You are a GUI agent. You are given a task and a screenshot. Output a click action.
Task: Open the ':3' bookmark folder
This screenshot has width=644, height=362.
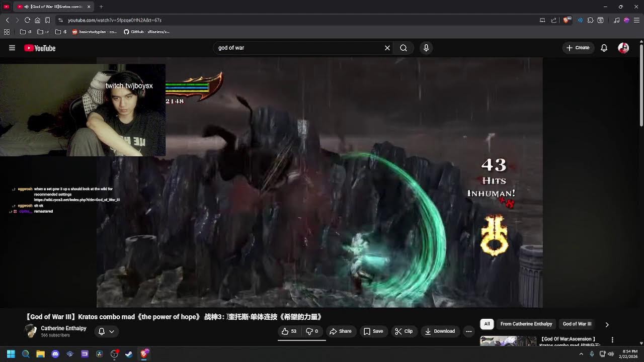[26, 32]
